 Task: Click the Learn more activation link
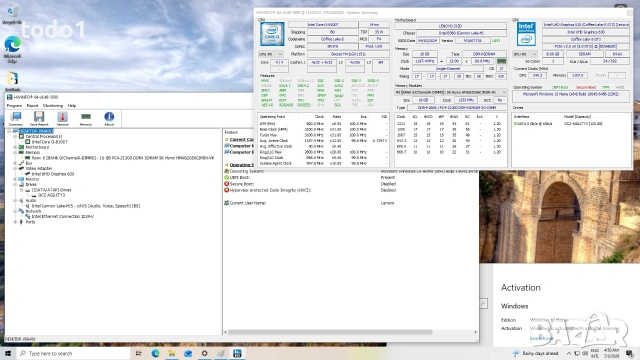(541, 338)
